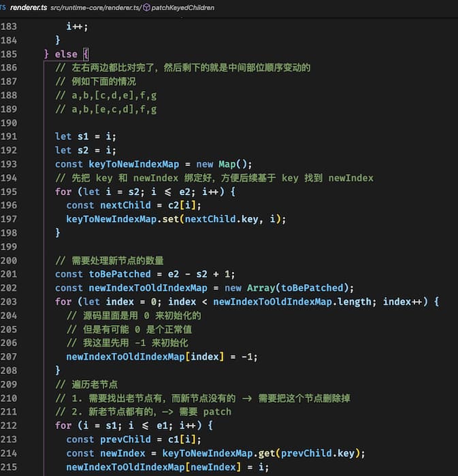The height and width of the screenshot is (476, 458).
Task: Click line number 199 in gutter
Action: 8,246
